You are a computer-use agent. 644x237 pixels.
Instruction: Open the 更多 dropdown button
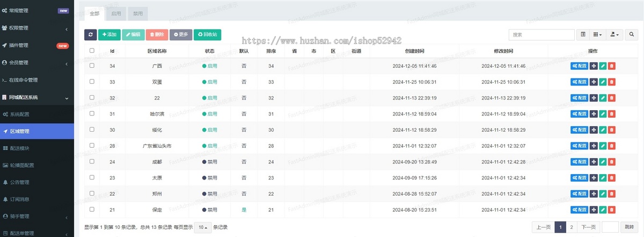180,34
